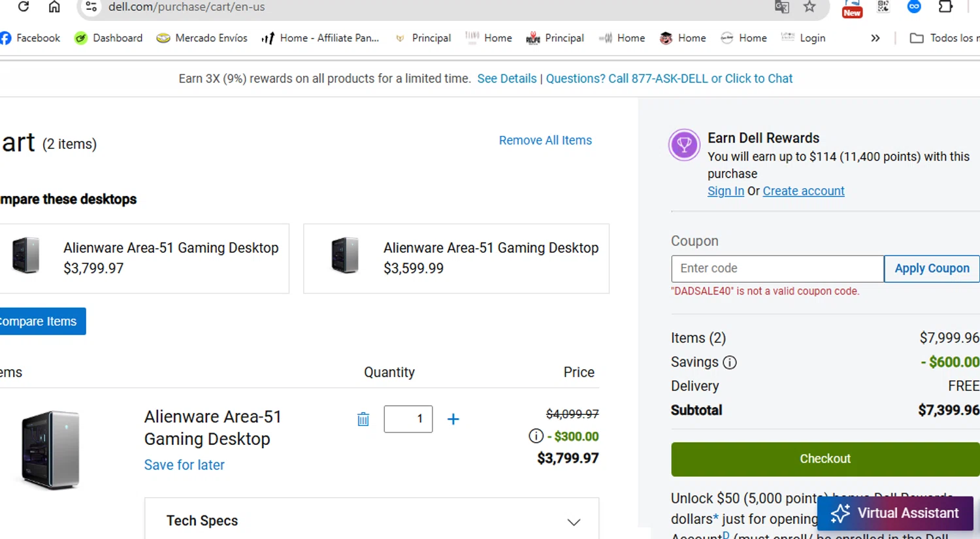The image size is (980, 539).
Task: Click Create account link
Action: coord(804,191)
